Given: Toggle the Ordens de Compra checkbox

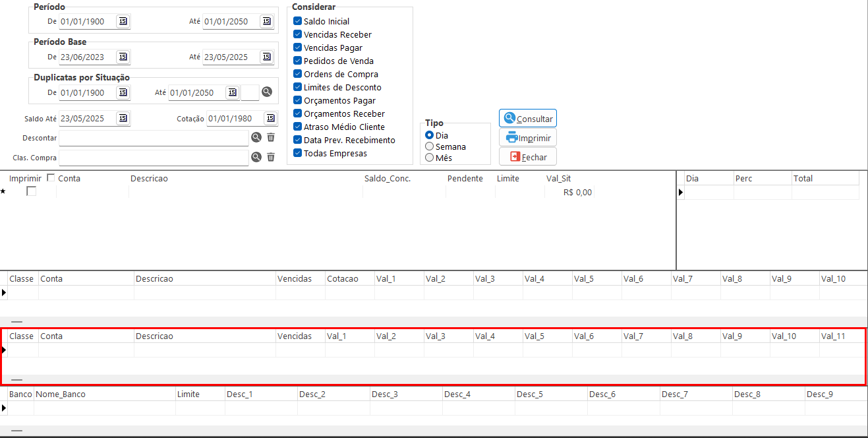Looking at the screenshot, I should (298, 75).
